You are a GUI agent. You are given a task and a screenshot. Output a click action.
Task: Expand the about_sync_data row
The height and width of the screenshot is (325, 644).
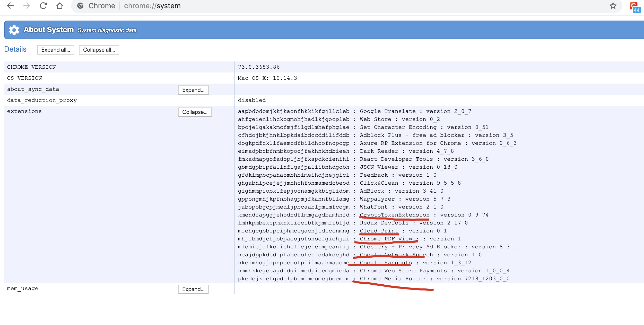tap(193, 90)
